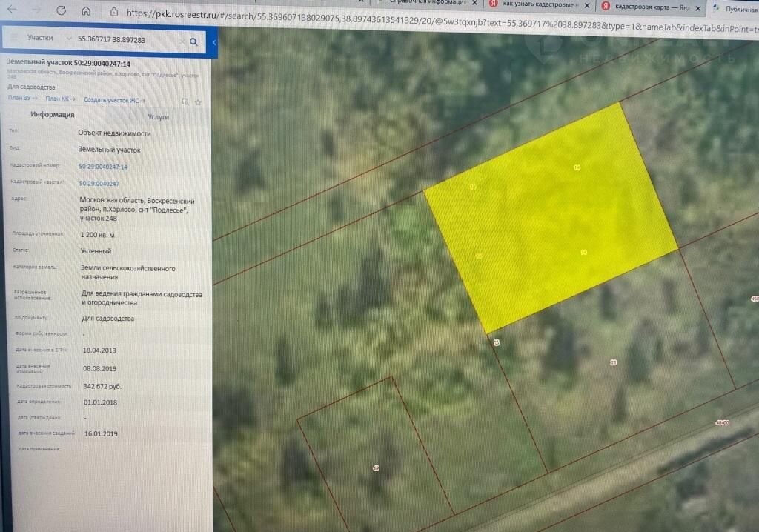Click the browser back arrow
759x532 pixels.
(x=13, y=11)
